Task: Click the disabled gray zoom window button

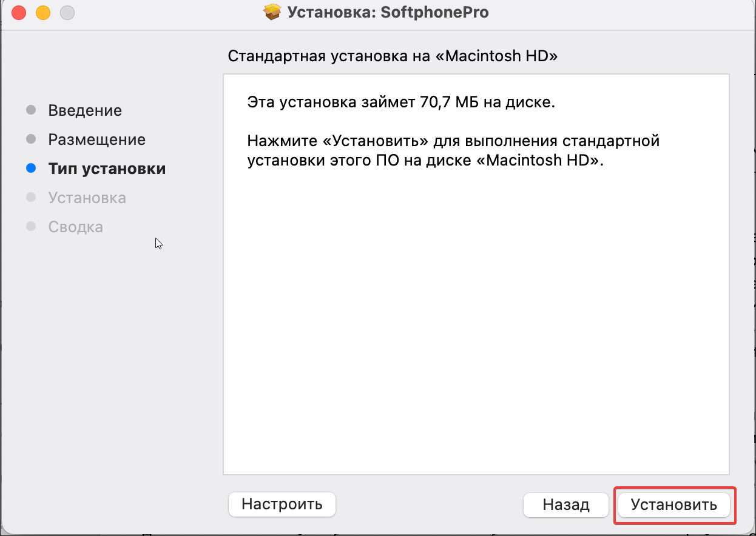Action: pyautogui.click(x=67, y=12)
